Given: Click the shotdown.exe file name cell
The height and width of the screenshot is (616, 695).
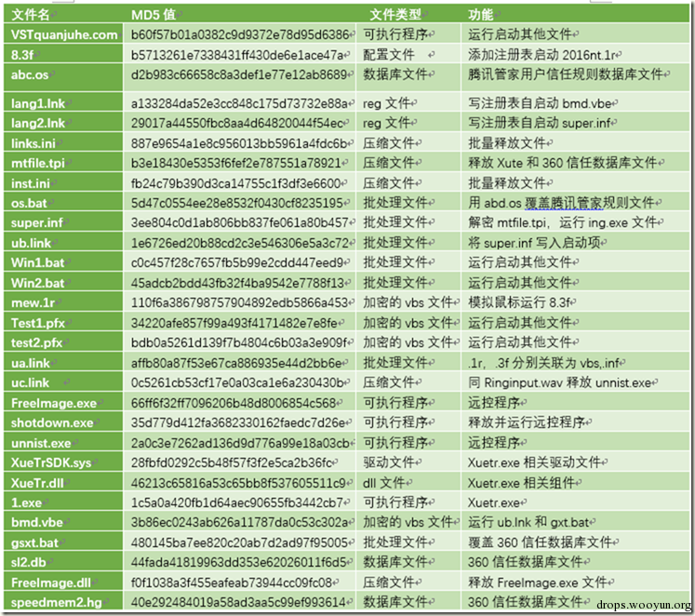Looking at the screenshot, I should (x=63, y=422).
